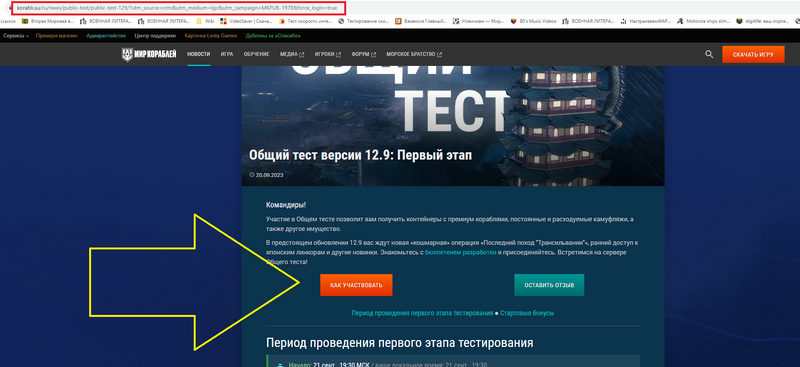Open the Вакансия Главный bookmark

point(421,21)
